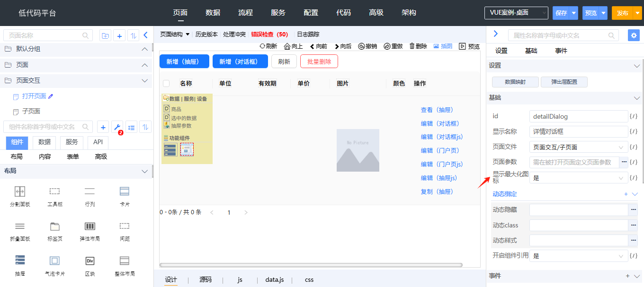The image size is (644, 287).
Task: Click the new folder icon beside page search
Action: tap(105, 35)
